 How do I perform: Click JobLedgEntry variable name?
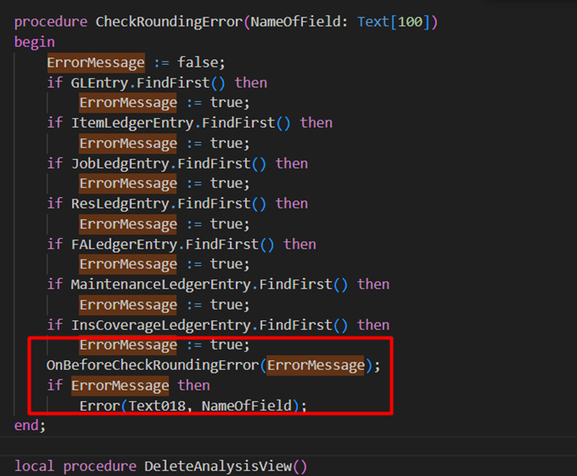tap(120, 163)
